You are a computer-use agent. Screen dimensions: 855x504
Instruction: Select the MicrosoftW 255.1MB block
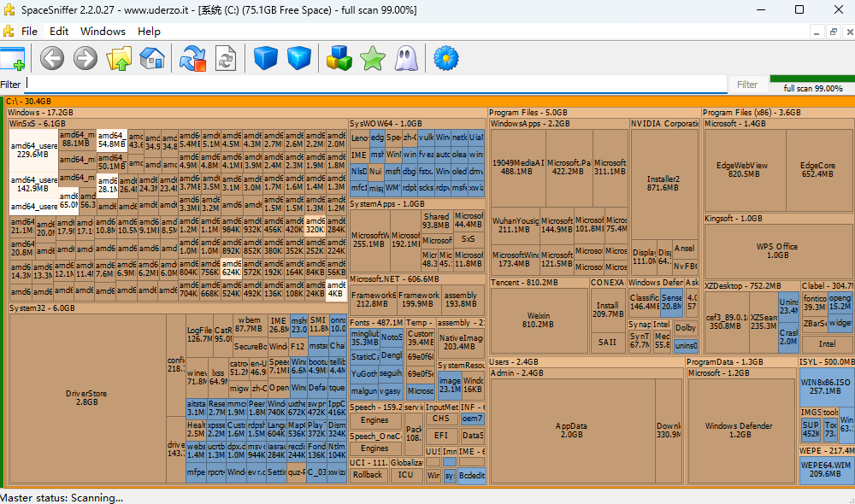coord(369,240)
